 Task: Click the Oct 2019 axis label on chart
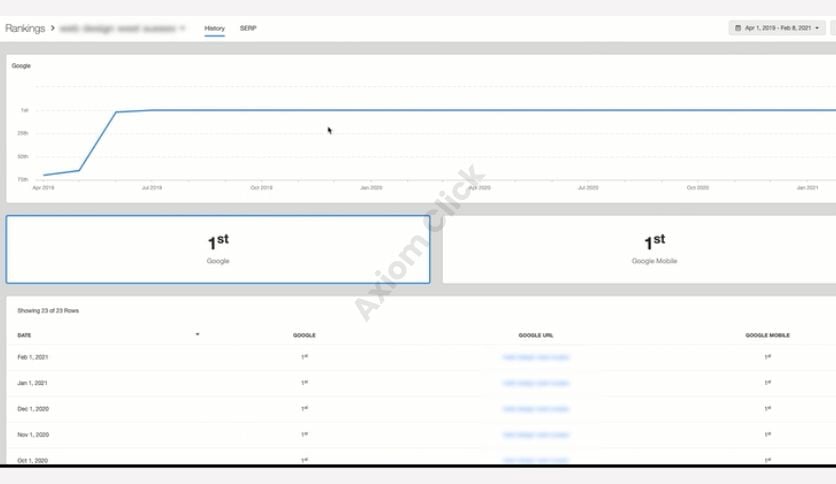(261, 188)
